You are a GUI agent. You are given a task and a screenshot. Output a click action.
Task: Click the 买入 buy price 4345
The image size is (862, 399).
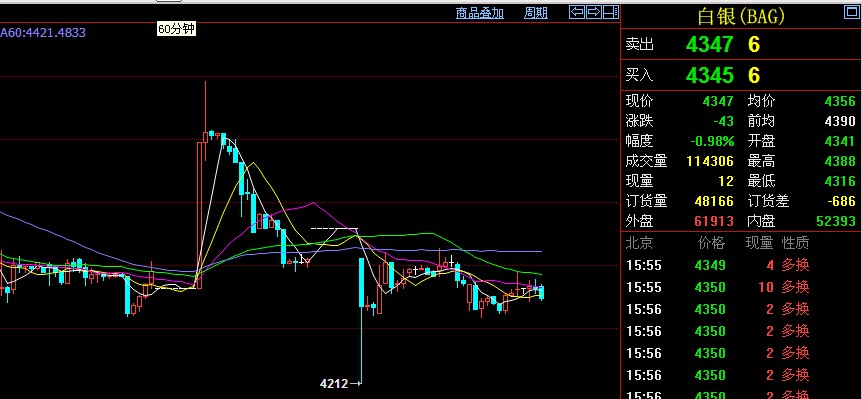click(x=709, y=75)
